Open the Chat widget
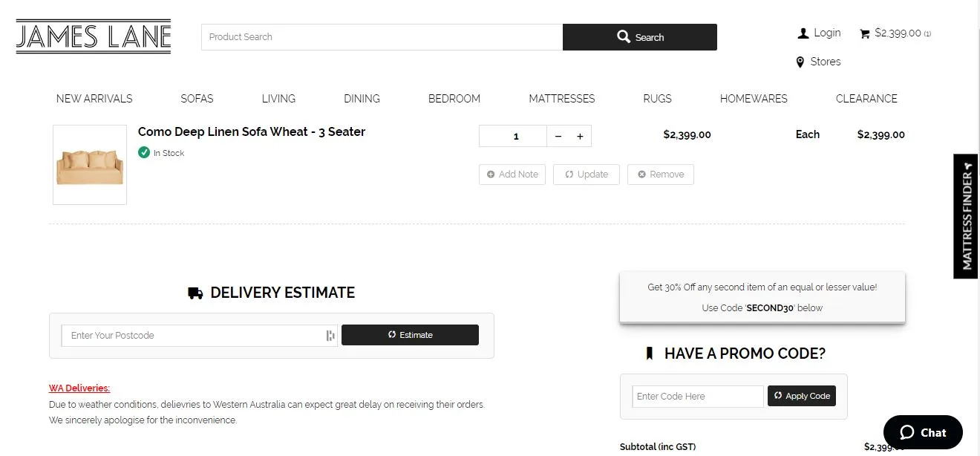The width and height of the screenshot is (980, 456). (923, 432)
